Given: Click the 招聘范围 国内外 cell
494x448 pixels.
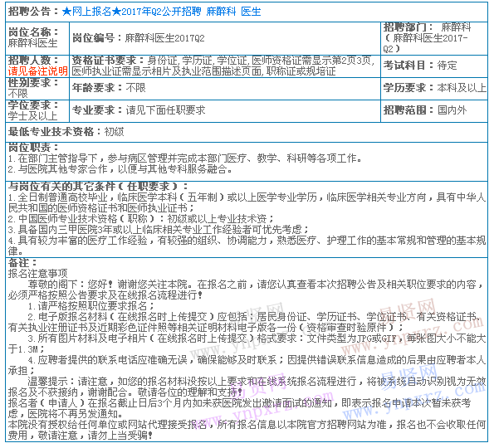Looking at the screenshot, I should [x=434, y=111].
